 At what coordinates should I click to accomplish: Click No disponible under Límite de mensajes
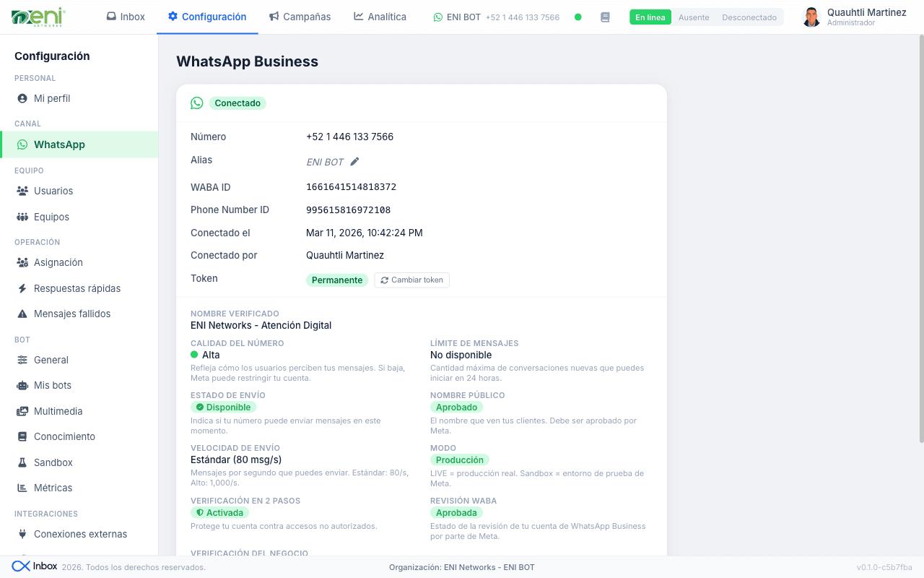(x=461, y=355)
